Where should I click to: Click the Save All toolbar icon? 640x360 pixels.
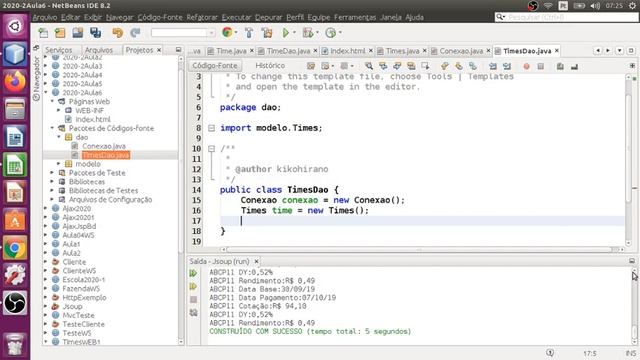[x=96, y=33]
